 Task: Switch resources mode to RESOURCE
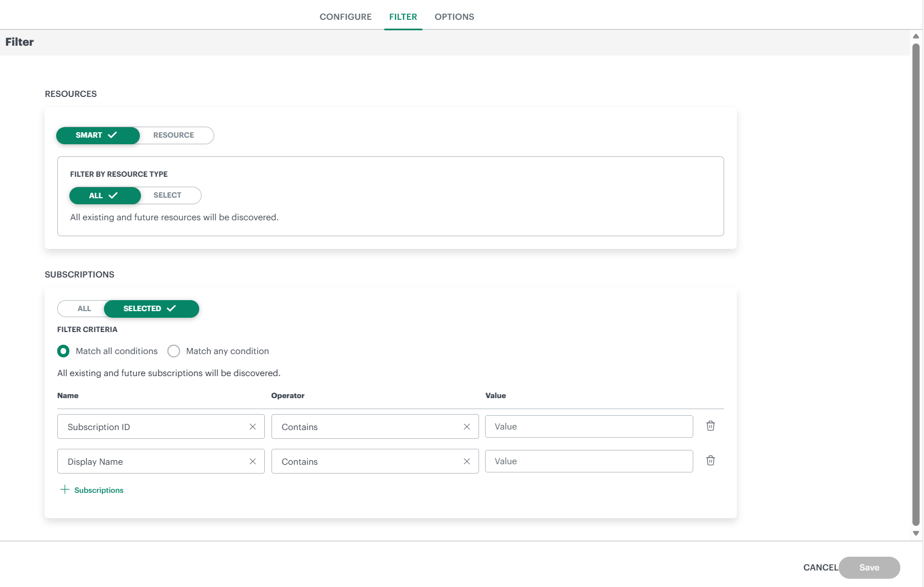(x=173, y=135)
